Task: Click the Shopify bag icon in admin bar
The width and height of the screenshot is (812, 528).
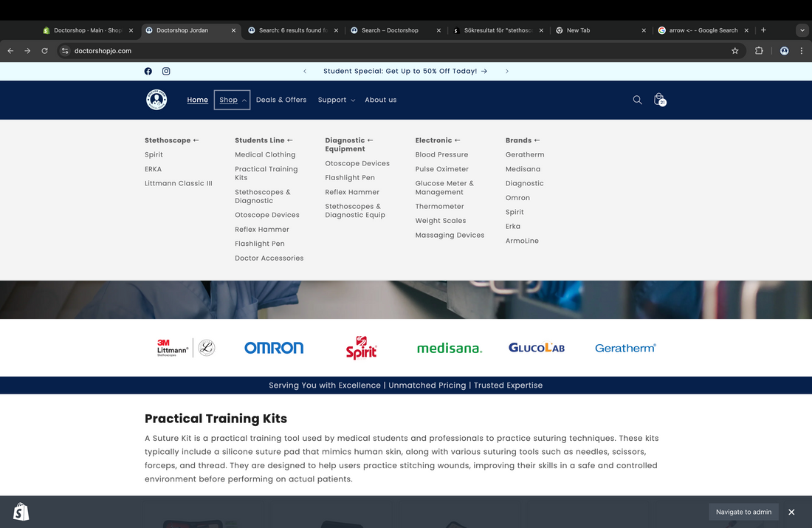Action: [21, 512]
